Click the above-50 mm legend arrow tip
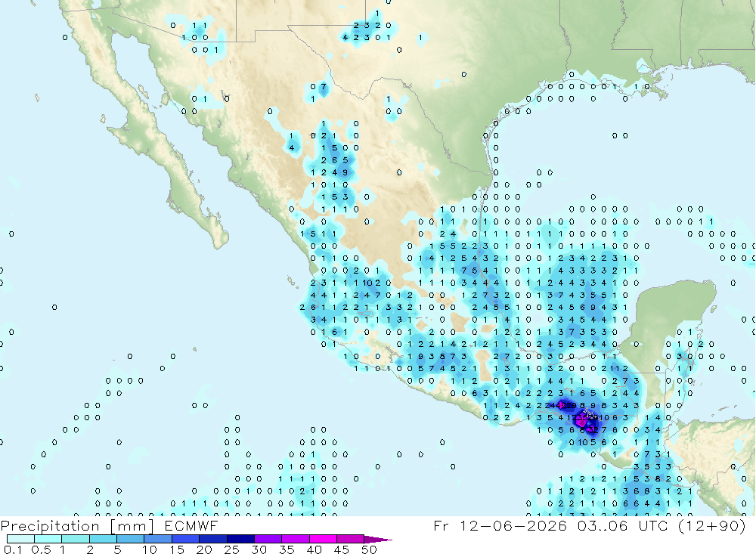756x554 pixels. click(377, 539)
